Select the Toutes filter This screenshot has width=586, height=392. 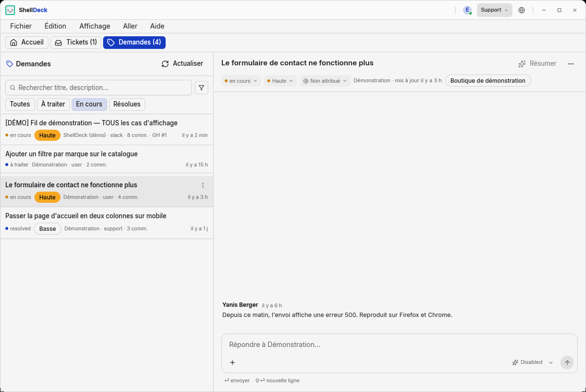click(x=20, y=105)
